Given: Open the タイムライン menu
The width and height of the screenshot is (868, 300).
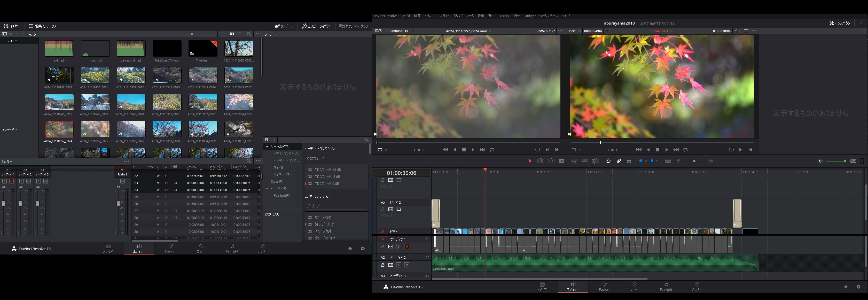Looking at the screenshot, I should tap(442, 16).
